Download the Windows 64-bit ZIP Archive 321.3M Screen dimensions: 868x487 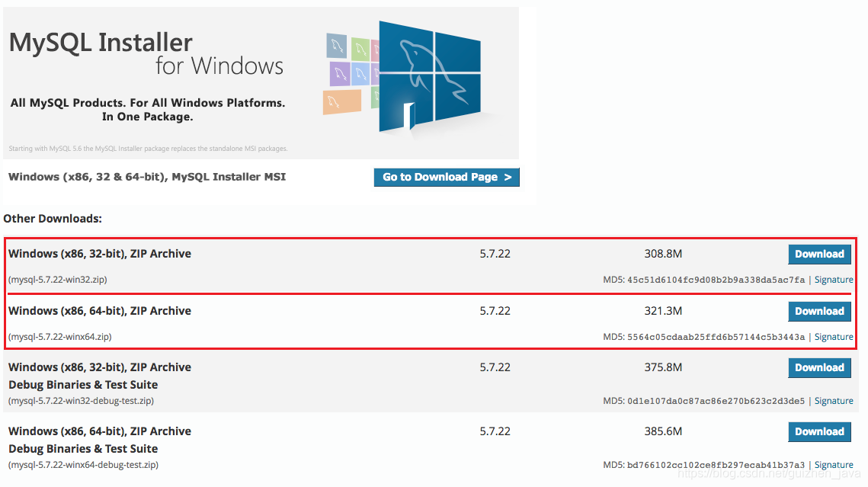point(819,311)
